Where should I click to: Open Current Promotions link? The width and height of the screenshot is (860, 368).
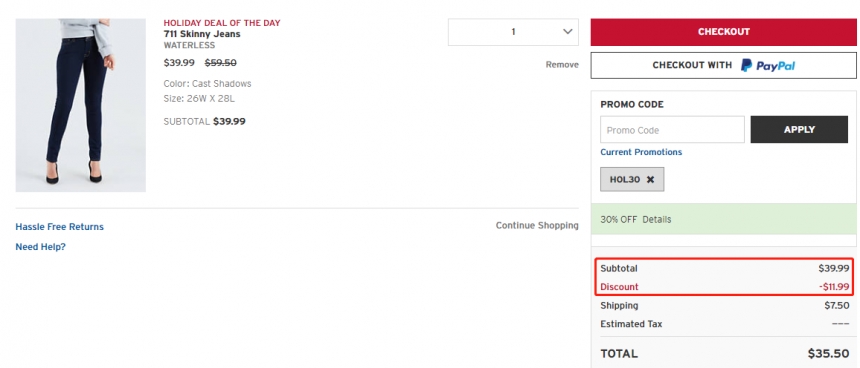click(641, 152)
